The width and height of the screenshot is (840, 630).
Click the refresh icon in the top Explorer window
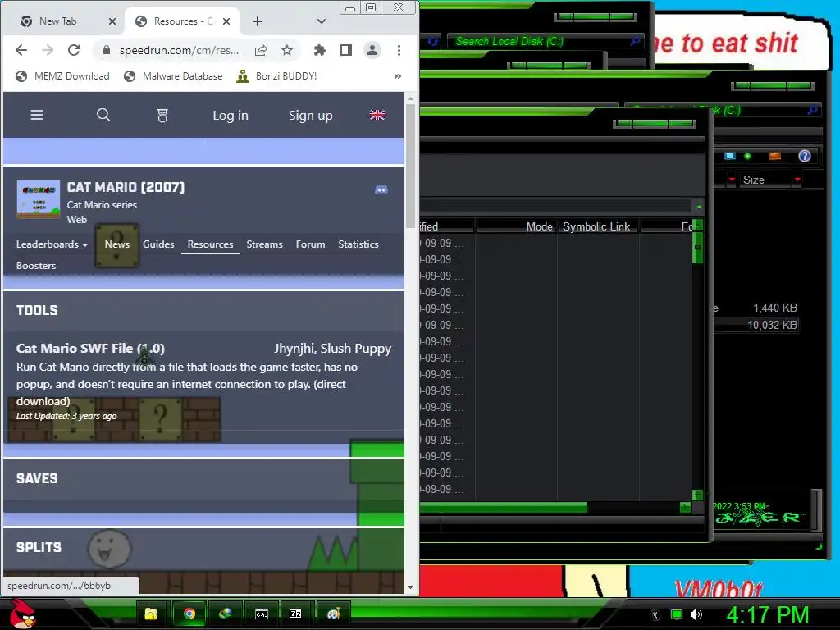pyautogui.click(x=433, y=41)
